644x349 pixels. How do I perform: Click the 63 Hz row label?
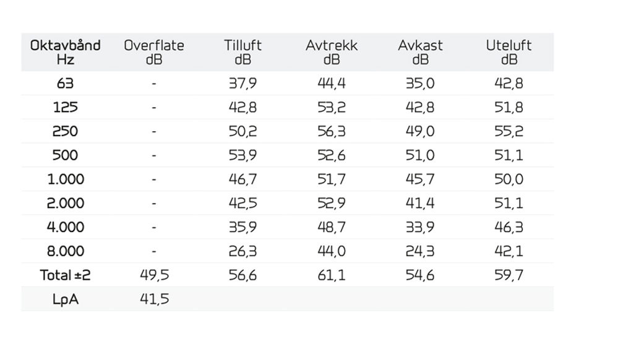click(x=66, y=84)
